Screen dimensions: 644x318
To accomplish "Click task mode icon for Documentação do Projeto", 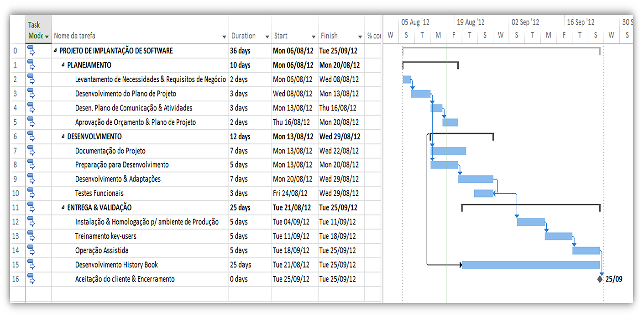I will coord(31,150).
